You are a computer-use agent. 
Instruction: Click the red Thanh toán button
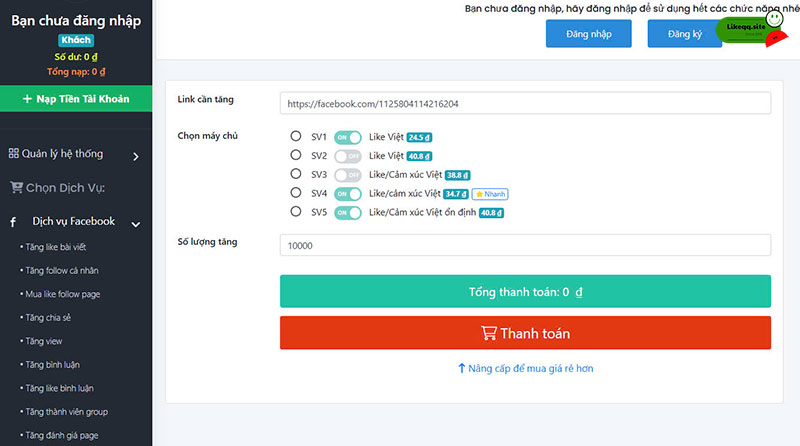pos(526,333)
